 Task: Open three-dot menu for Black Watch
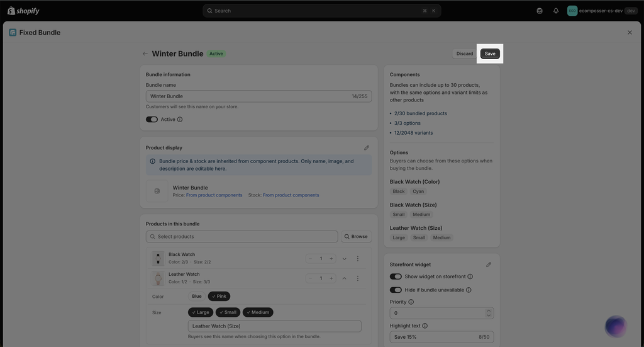pyautogui.click(x=358, y=259)
